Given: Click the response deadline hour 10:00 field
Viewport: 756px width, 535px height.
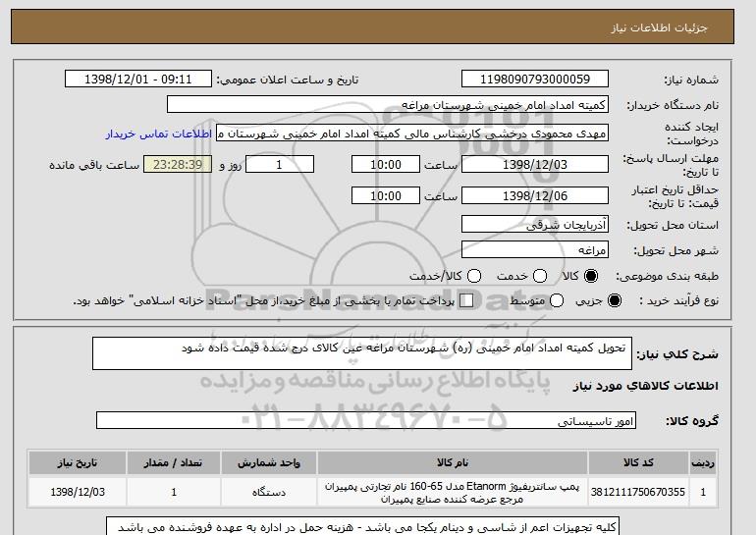Looking at the screenshot, I should pos(386,164).
